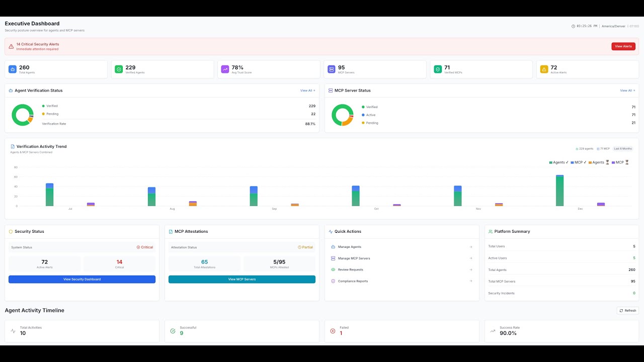Click the red Critical system status badge
644x362 pixels.
tap(145, 247)
